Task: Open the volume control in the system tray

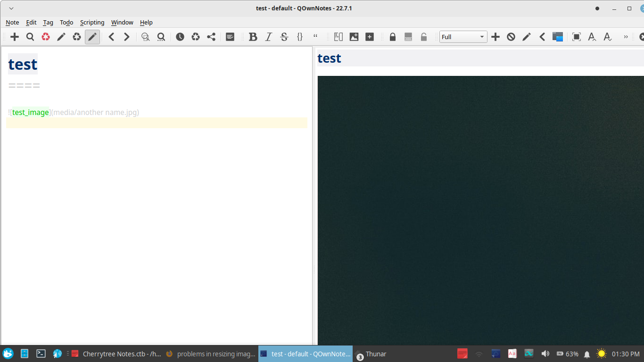Action: pos(545,354)
